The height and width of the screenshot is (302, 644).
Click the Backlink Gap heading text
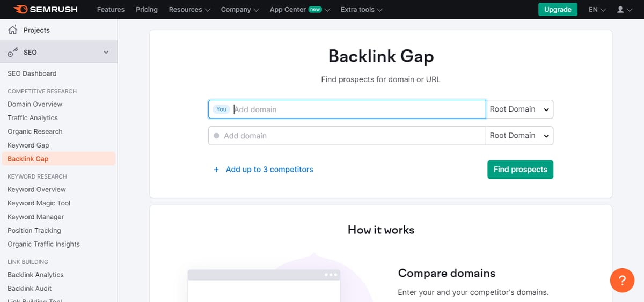pyautogui.click(x=381, y=56)
